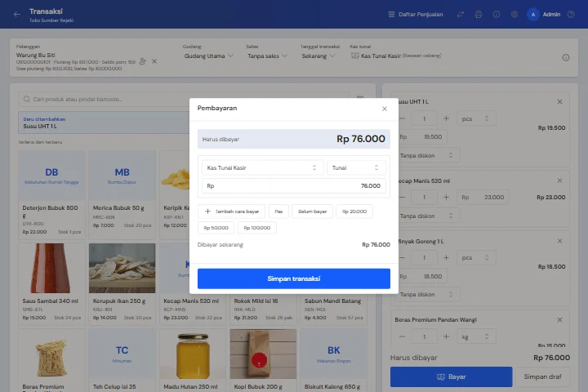Image resolution: width=588 pixels, height=392 pixels.
Task: Click the swap arrows icon in header
Action: pyautogui.click(x=461, y=14)
